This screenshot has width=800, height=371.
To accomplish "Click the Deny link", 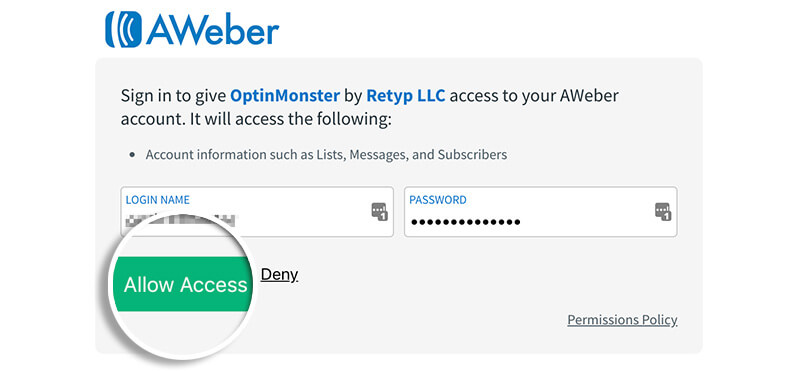I will click(x=279, y=275).
